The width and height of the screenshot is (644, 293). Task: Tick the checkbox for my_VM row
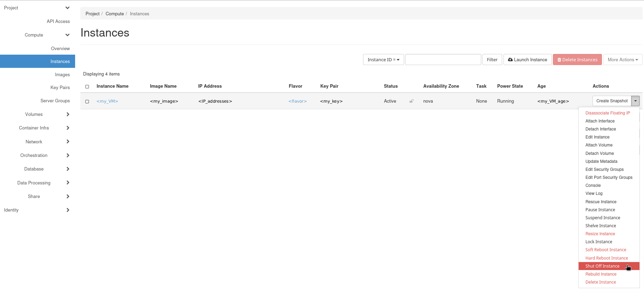(87, 102)
